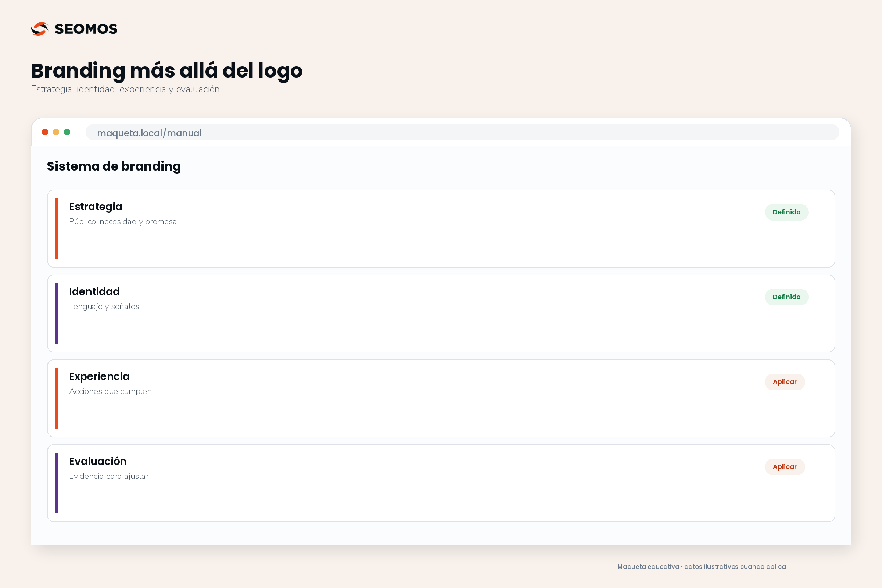Click the Definido badge on Identidad card
Image resolution: width=882 pixels, height=588 pixels.
786,297
